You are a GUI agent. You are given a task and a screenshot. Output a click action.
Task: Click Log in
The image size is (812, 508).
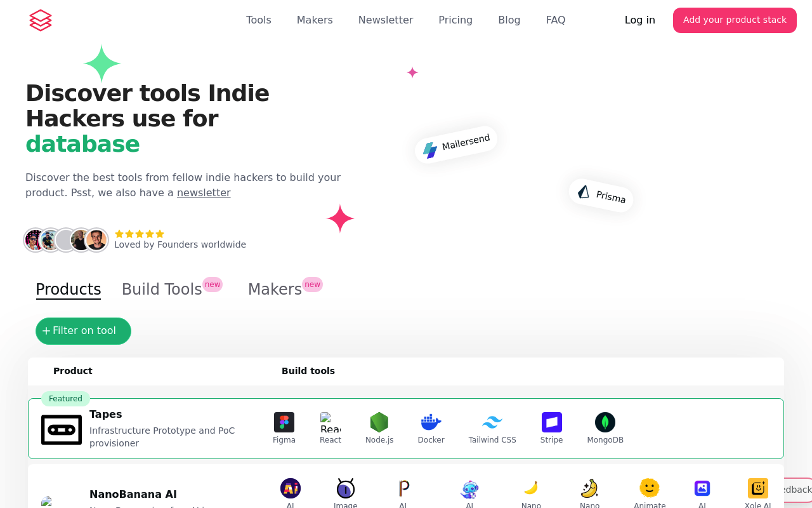(x=640, y=20)
